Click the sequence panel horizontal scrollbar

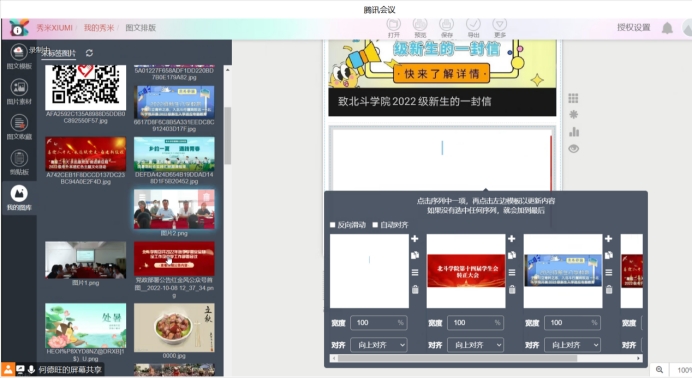(x=457, y=358)
